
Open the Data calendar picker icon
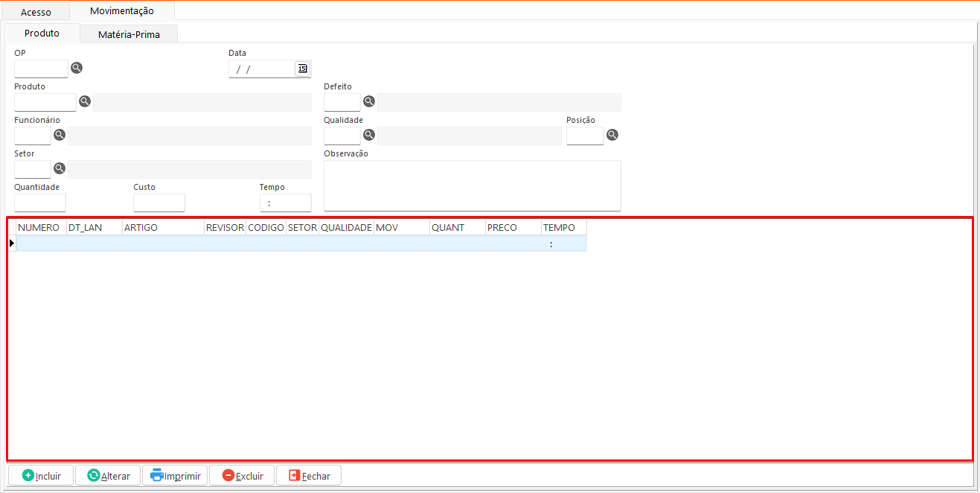pos(302,69)
